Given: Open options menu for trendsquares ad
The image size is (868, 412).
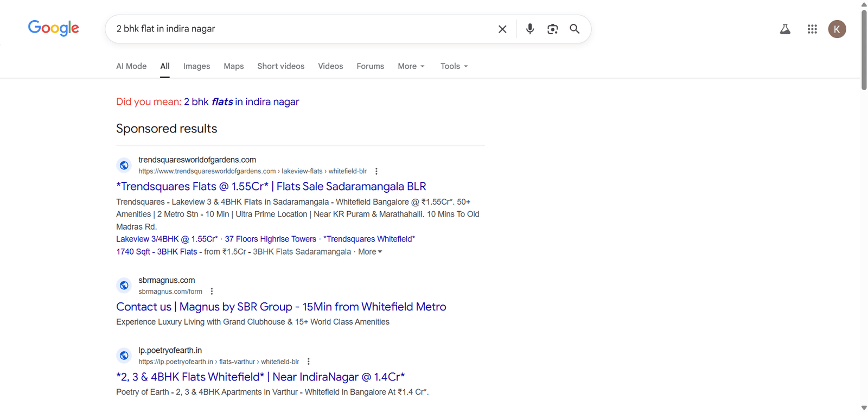Looking at the screenshot, I should [376, 172].
